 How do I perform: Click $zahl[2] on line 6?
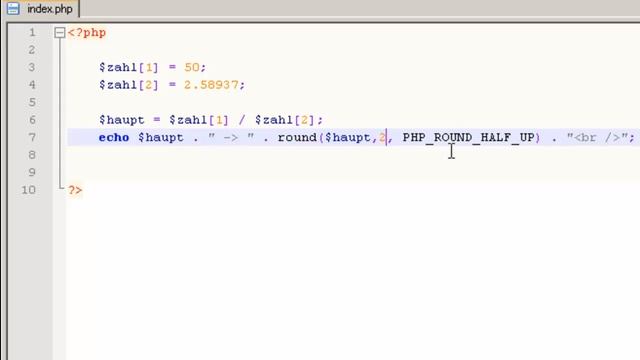point(284,120)
